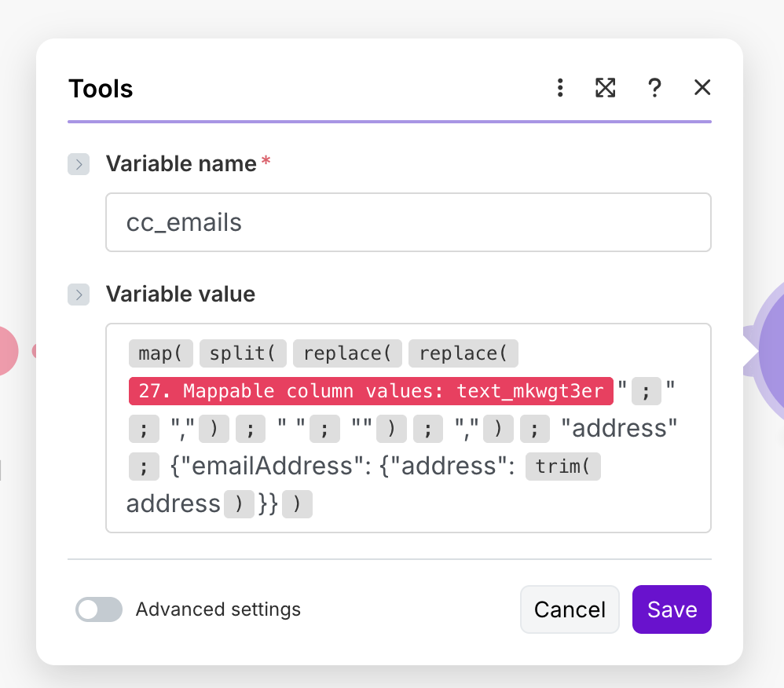Click the final closing parenthesis token
The width and height of the screenshot is (784, 688).
[297, 504]
